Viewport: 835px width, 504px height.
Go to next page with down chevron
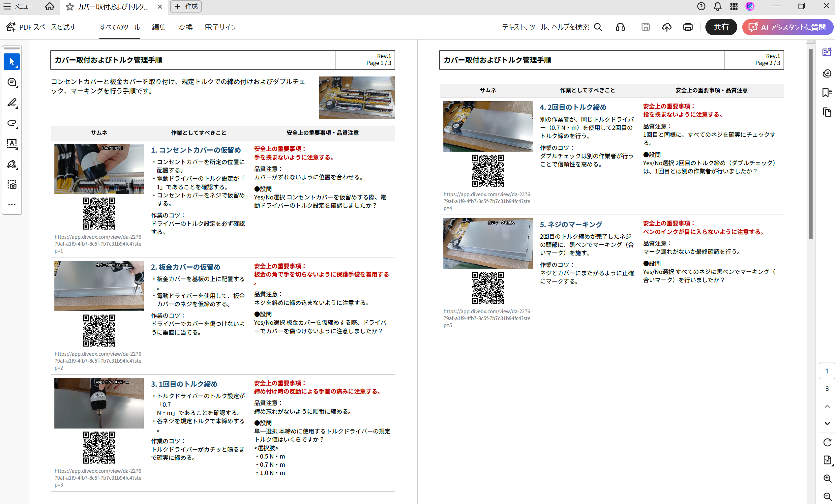coord(827,423)
